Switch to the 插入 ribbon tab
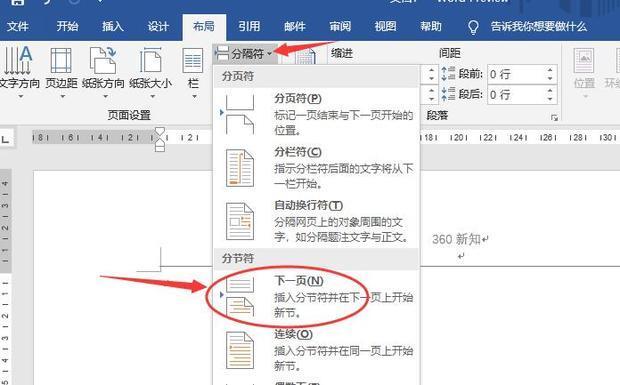 pyautogui.click(x=113, y=26)
